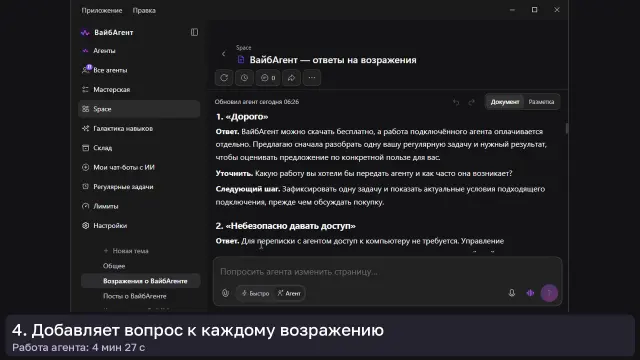This screenshot has width=640, height=360.
Task: Click the bold word Уточнить.
Action: point(234,173)
